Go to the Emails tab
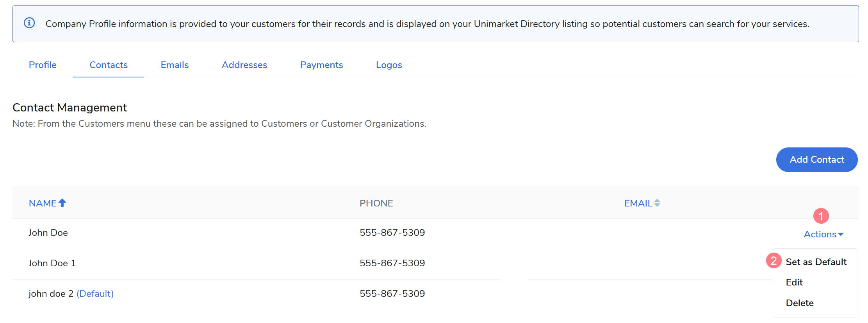This screenshot has width=868, height=323. coord(175,65)
